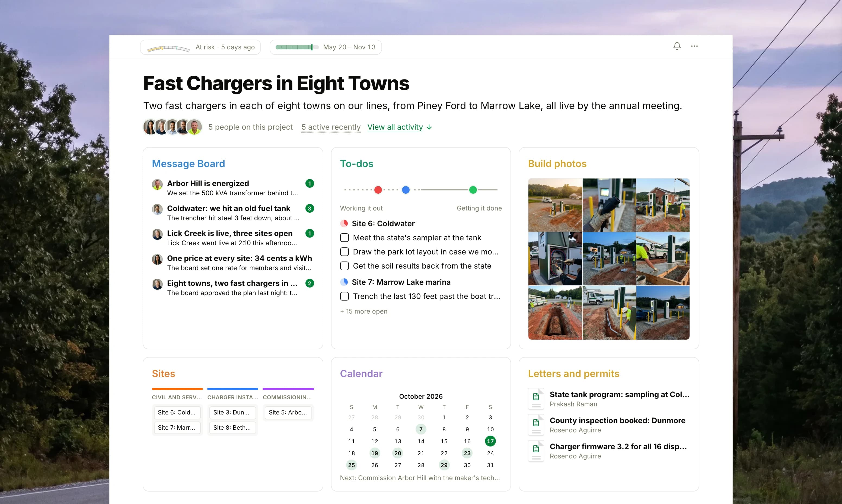The width and height of the screenshot is (842, 504).
Task: Open Next: Commission Arbor Hill event
Action: (x=420, y=478)
